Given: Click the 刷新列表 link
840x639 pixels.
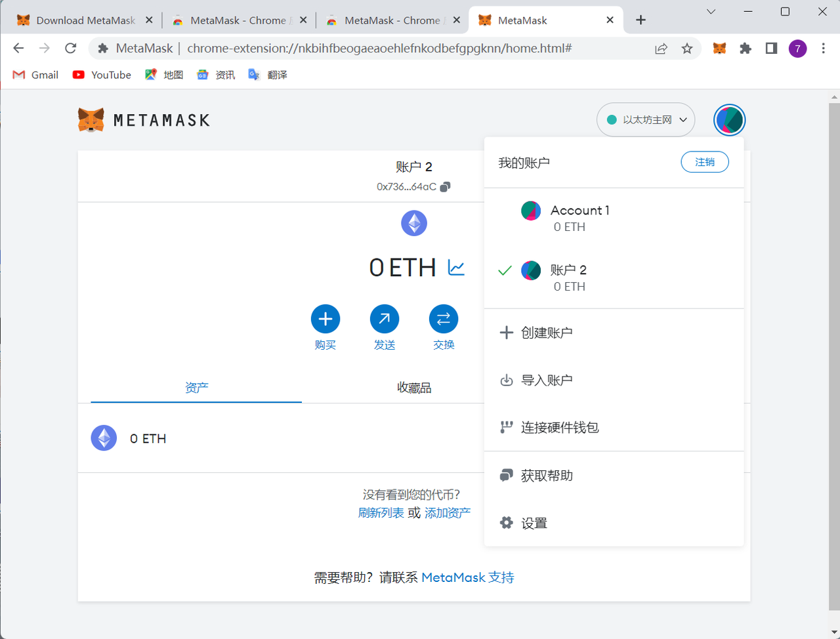Looking at the screenshot, I should (x=381, y=513).
